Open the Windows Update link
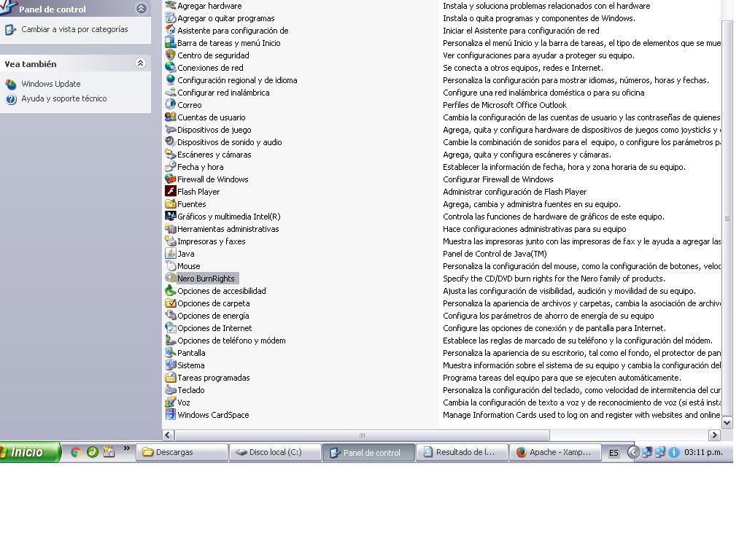747x560 pixels. 50,84
